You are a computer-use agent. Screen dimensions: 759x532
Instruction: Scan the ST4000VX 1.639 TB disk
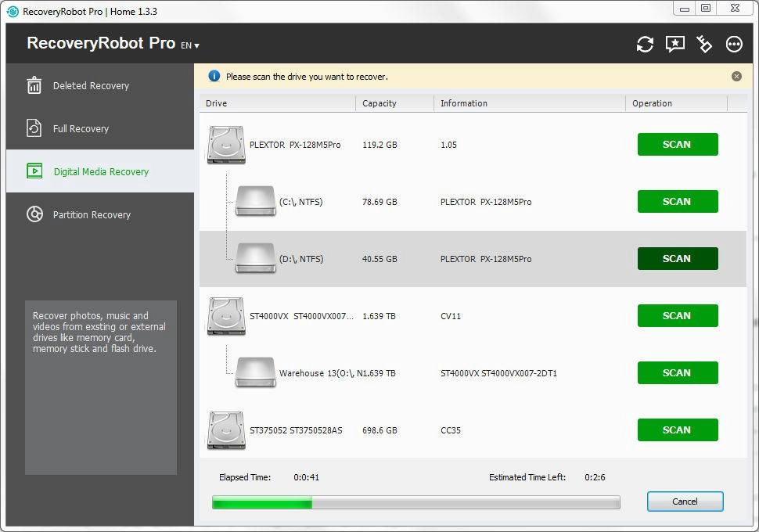pos(677,315)
